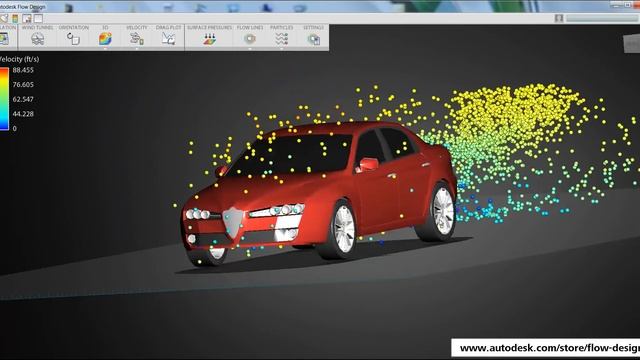Screen dimensions: 640x360
Task: Click the 44.228 legend value
Action: click(23, 114)
